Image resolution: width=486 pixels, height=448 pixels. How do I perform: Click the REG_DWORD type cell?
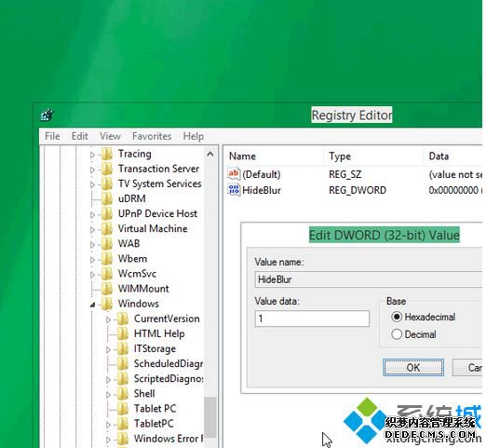pyautogui.click(x=358, y=190)
